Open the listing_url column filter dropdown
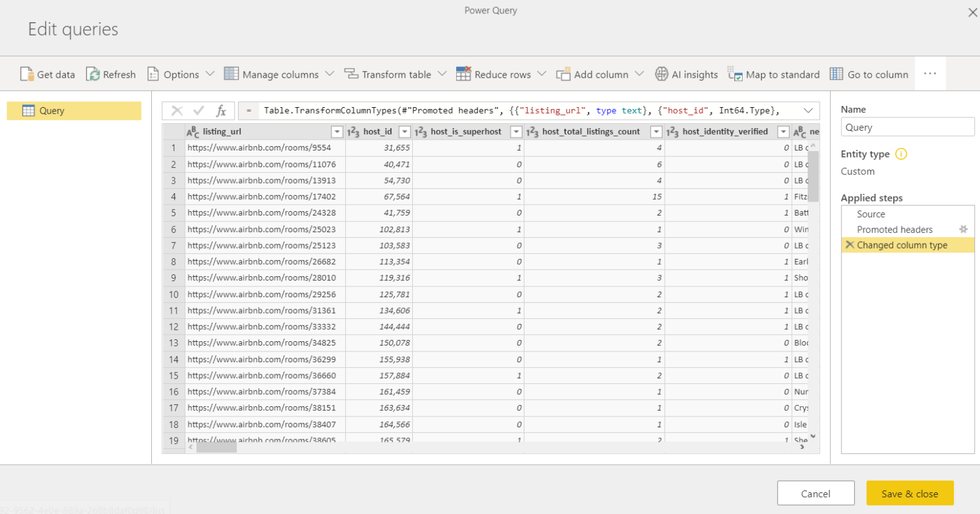Image resolution: width=980 pixels, height=514 pixels. [337, 131]
